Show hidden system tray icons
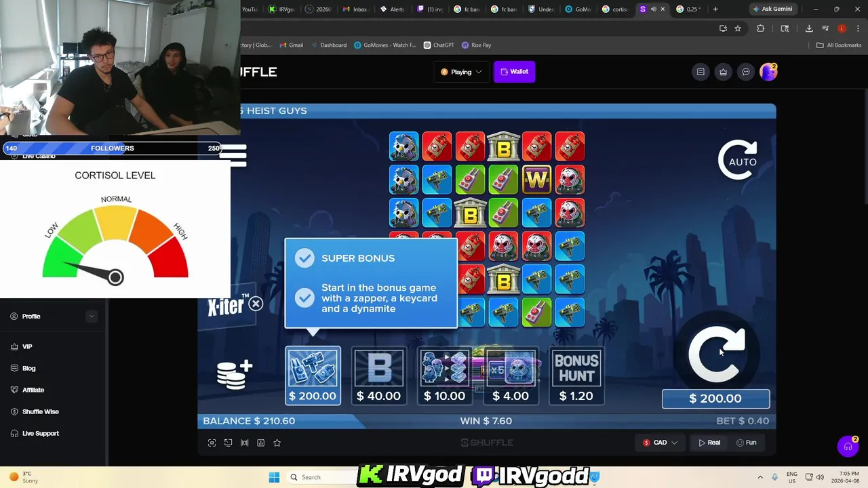The image size is (868, 488). point(760,477)
